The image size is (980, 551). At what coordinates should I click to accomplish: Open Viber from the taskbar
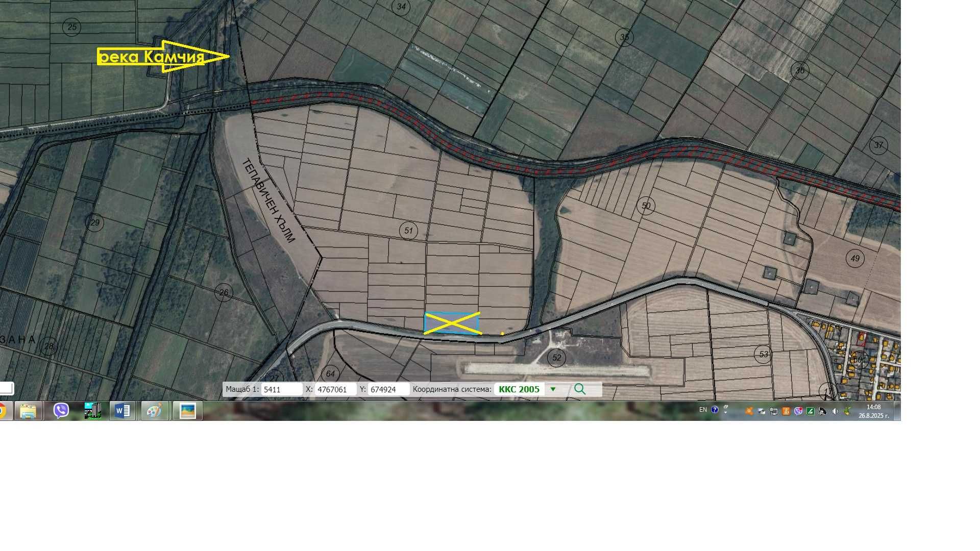[61, 411]
